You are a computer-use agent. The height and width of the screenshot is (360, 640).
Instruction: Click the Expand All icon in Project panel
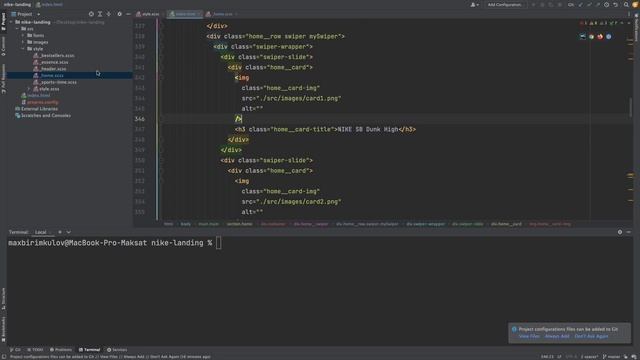tap(100, 14)
